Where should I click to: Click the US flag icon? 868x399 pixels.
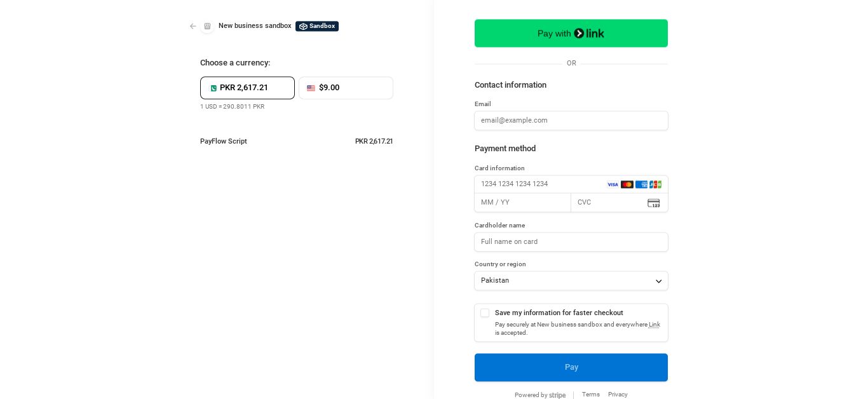pos(311,88)
